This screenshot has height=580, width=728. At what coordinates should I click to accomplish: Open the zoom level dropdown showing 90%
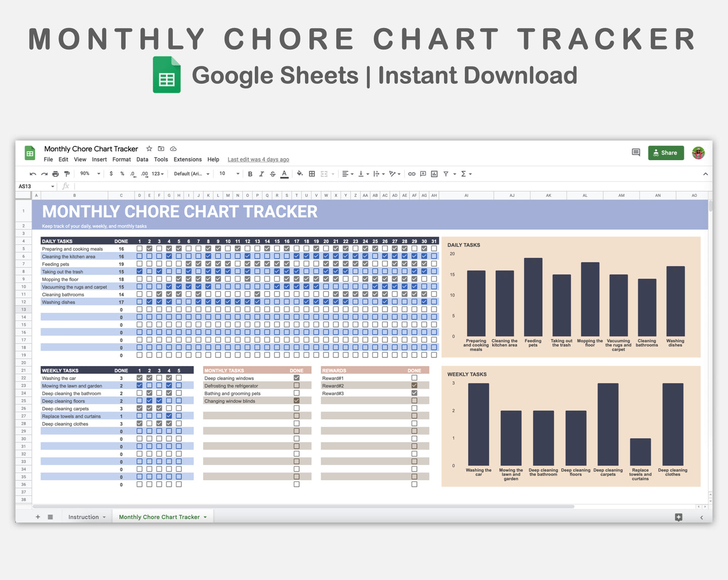(89, 174)
